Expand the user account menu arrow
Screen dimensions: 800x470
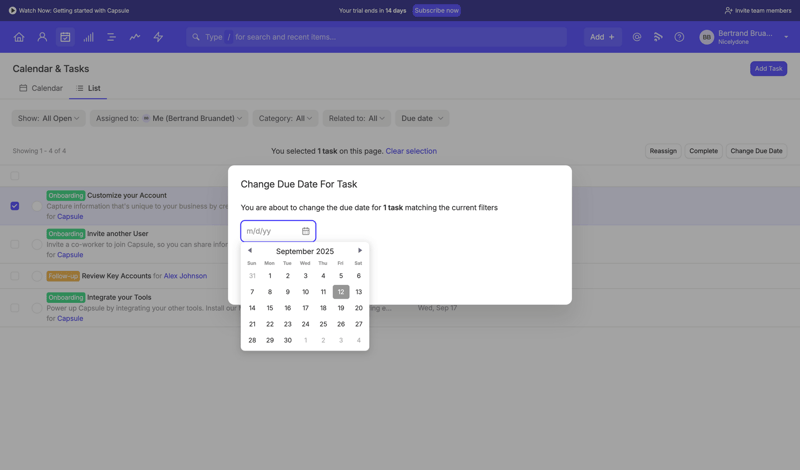coord(786,37)
